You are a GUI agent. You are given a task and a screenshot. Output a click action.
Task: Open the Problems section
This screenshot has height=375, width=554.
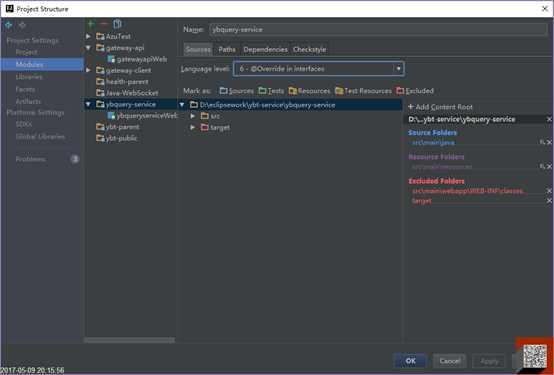[x=31, y=159]
